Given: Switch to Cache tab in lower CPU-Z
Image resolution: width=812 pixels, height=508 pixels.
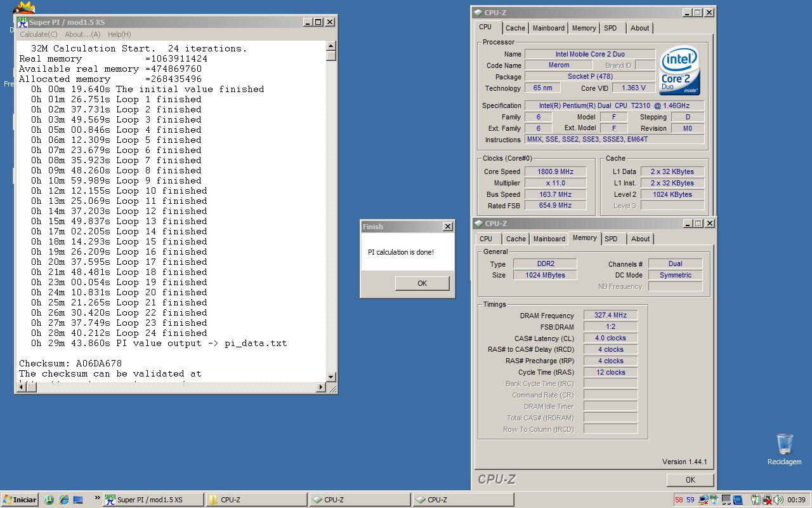Looking at the screenshot, I should point(516,239).
